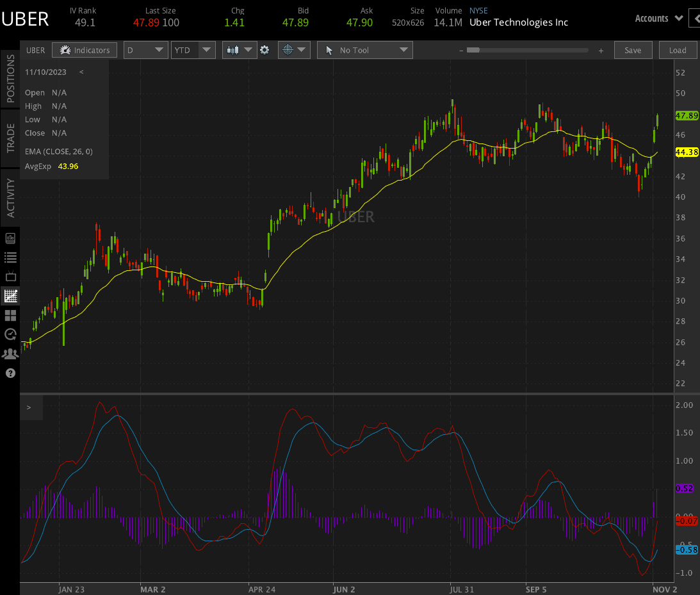Open the Indicators panel

point(84,50)
